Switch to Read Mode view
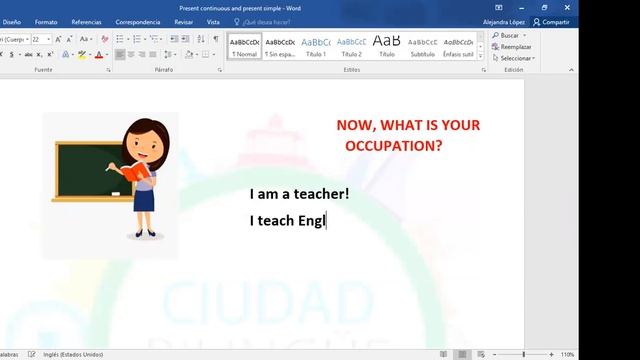640x360 pixels. (x=443, y=354)
